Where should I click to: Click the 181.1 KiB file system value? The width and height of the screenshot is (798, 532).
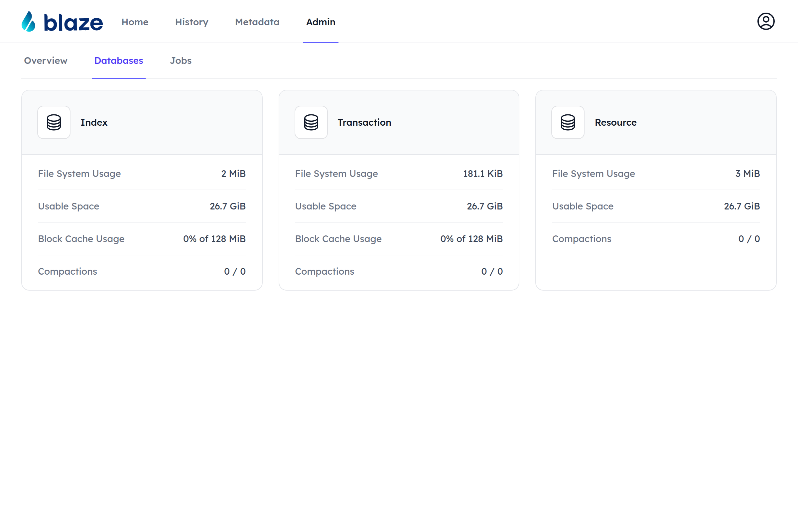(x=483, y=174)
